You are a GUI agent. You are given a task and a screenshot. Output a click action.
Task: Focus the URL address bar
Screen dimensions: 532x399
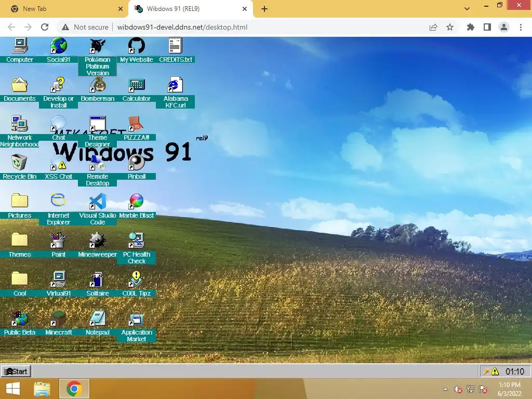182,27
